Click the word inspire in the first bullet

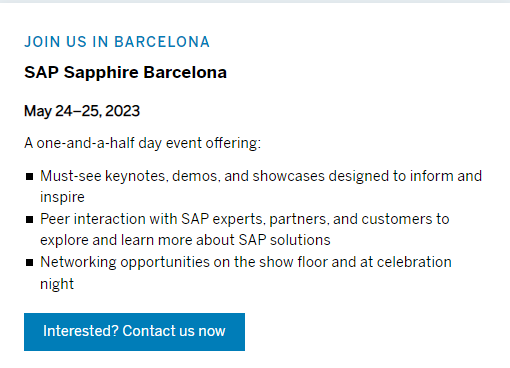[62, 197]
